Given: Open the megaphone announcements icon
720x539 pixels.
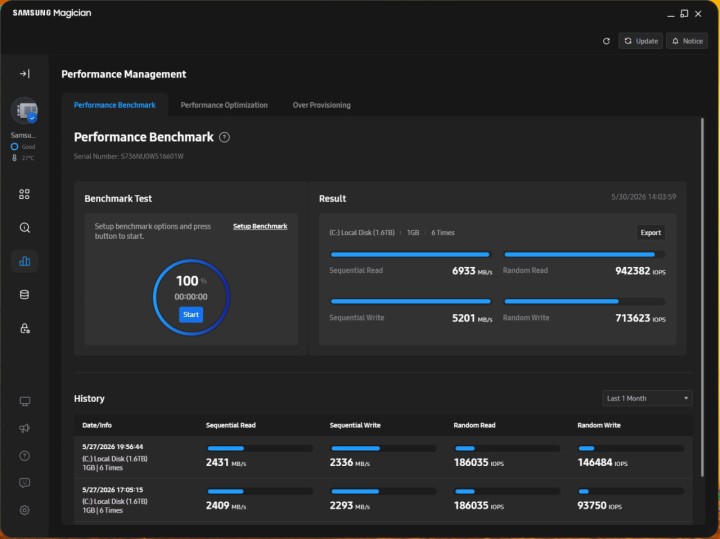Looking at the screenshot, I should tap(25, 428).
